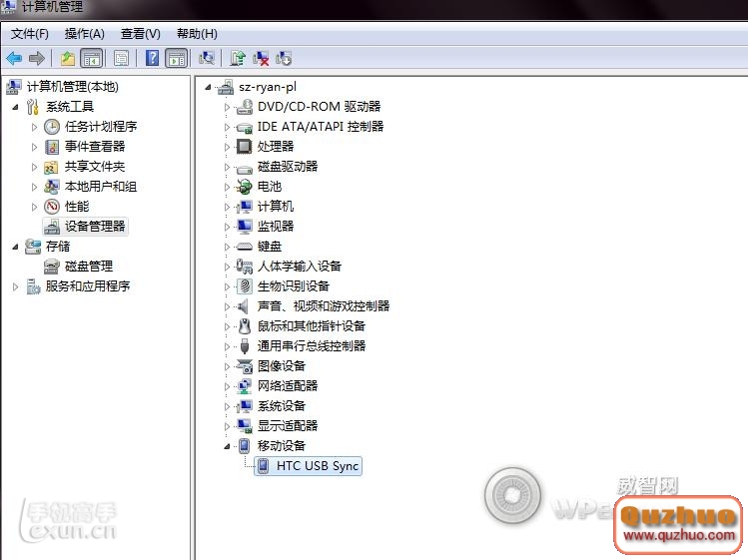
Task: Click the 监视器 monitor icon
Action: 245,227
